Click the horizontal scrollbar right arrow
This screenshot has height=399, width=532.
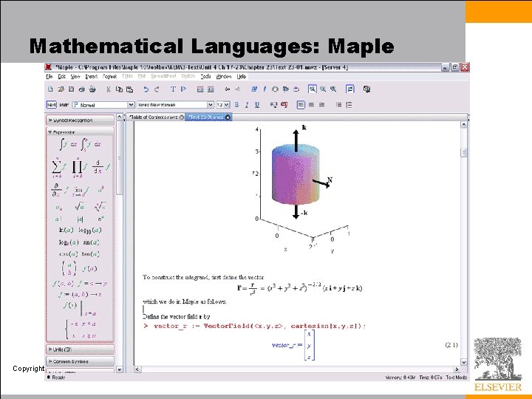pyautogui.click(x=457, y=369)
